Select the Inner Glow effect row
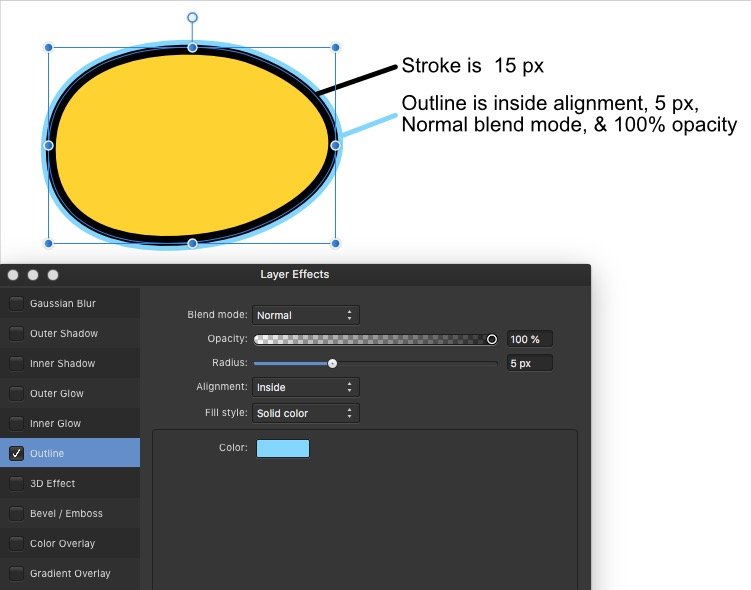This screenshot has height=590, width=751. click(x=70, y=423)
